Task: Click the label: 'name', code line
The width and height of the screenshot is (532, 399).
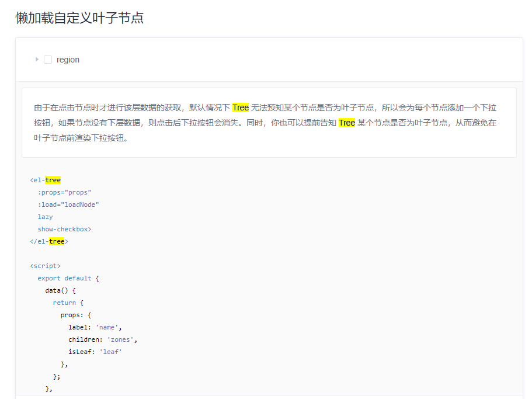Action: tap(95, 327)
